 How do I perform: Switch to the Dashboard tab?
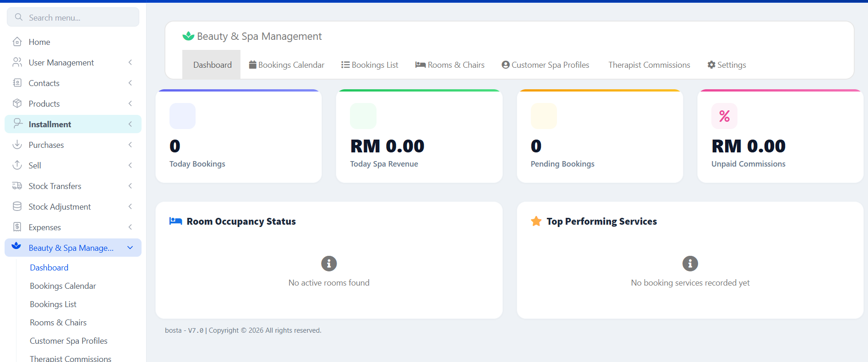click(212, 65)
